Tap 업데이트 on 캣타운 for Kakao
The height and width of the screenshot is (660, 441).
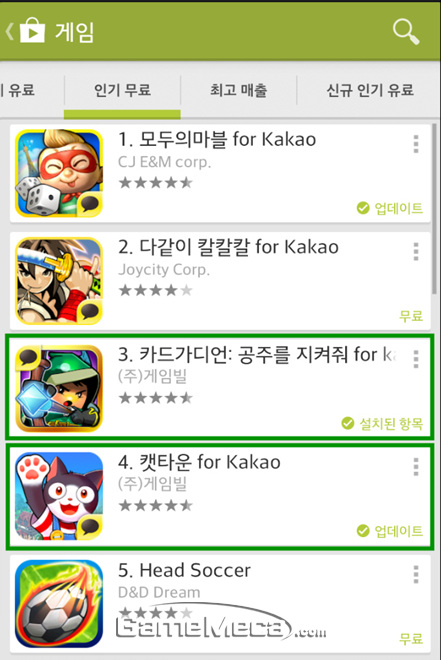point(390,531)
